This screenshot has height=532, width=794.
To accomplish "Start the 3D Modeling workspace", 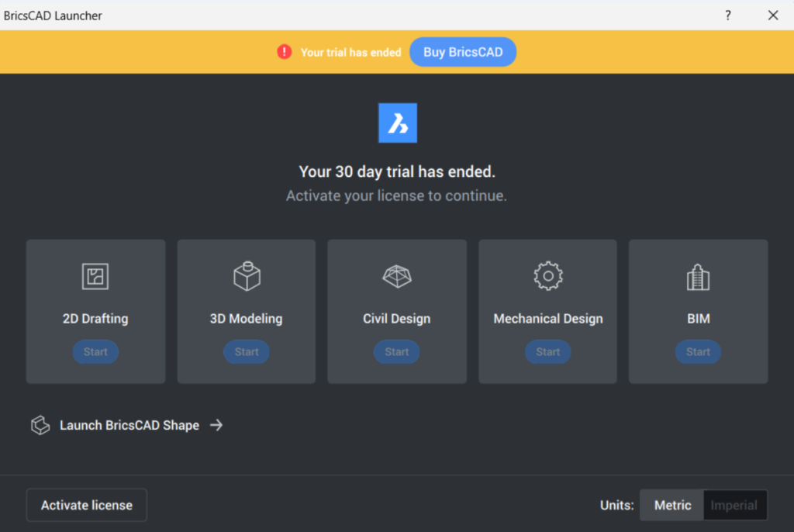I will pyautogui.click(x=247, y=351).
